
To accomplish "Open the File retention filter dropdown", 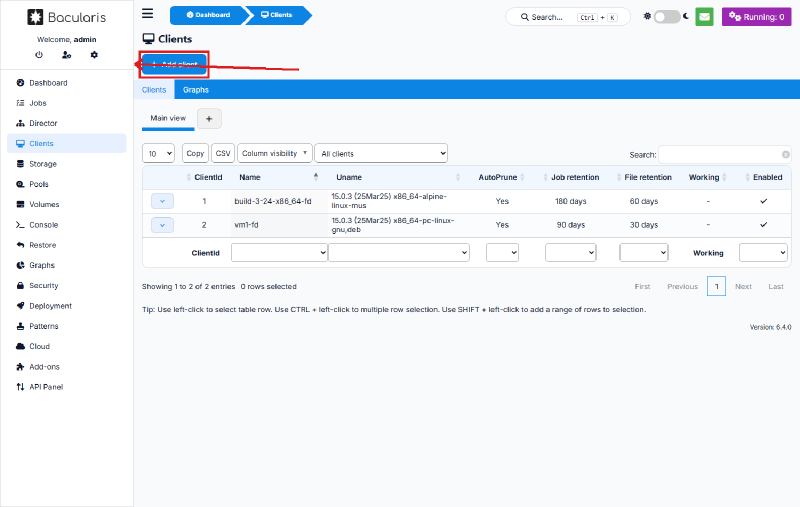I will tap(644, 252).
